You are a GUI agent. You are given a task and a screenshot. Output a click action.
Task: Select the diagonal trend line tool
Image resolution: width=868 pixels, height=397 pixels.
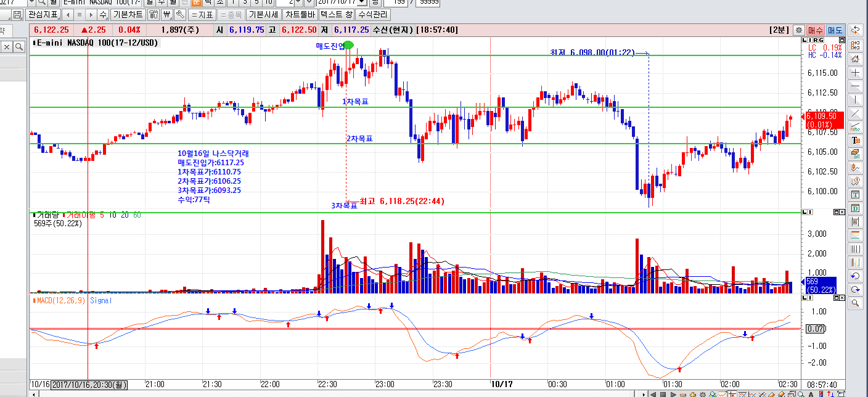click(x=855, y=113)
